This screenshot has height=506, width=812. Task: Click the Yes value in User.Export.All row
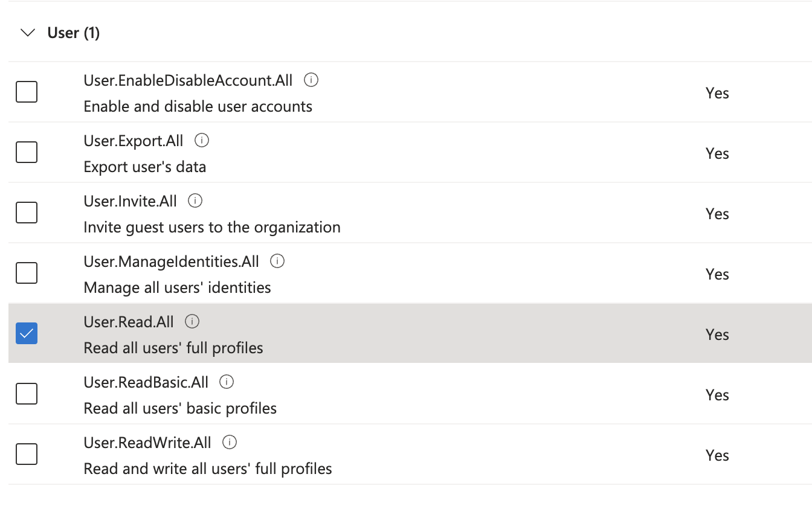point(717,153)
